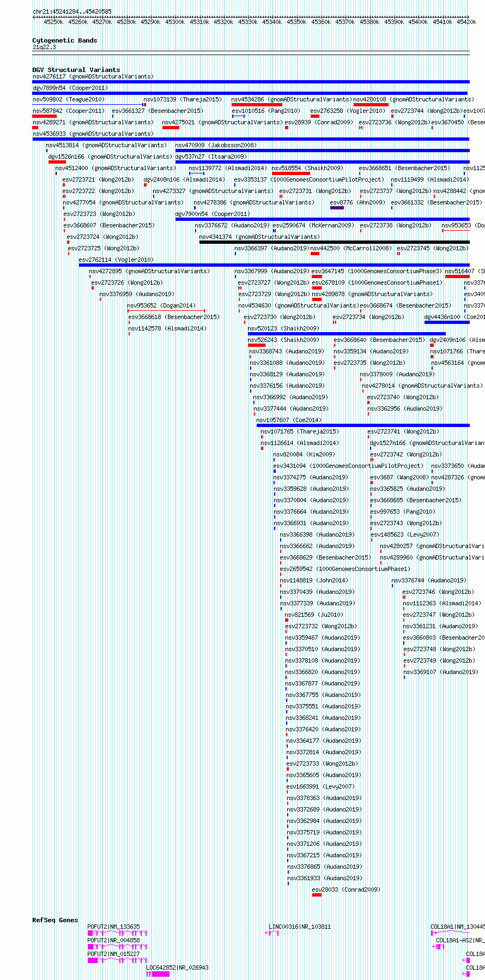Click the LOC642852|NR_026943 gene label
The height and width of the screenshot is (980, 485).
coord(177,967)
